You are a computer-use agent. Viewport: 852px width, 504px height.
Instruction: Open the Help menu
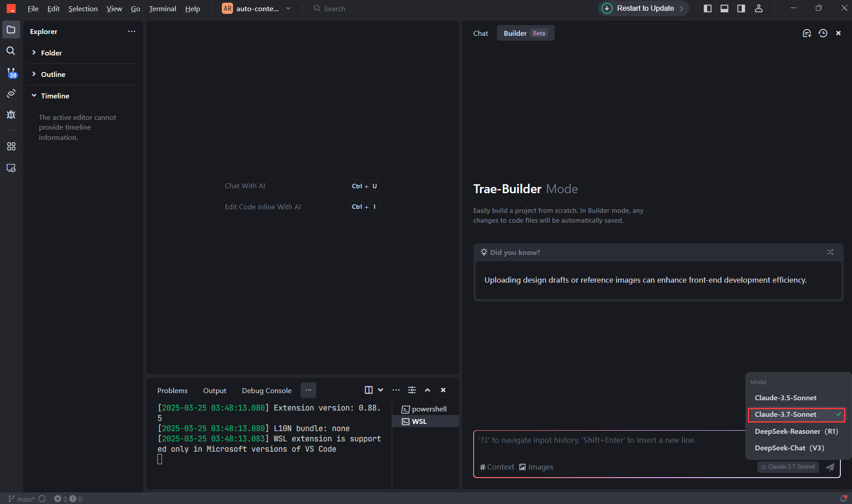[x=193, y=8]
